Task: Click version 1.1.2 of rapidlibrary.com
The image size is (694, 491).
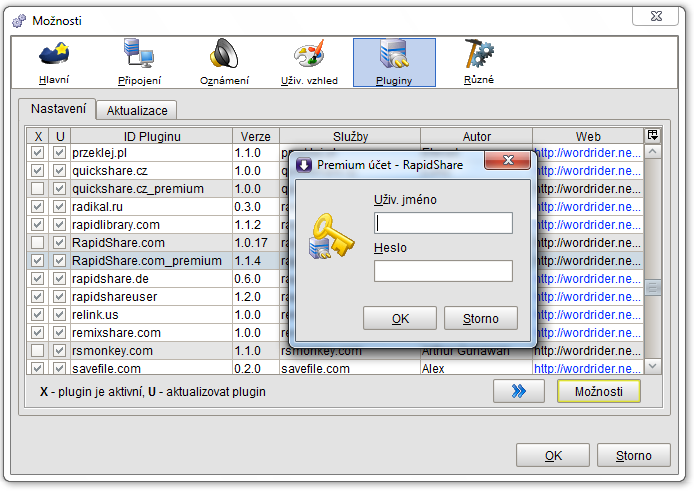Action: (248, 225)
